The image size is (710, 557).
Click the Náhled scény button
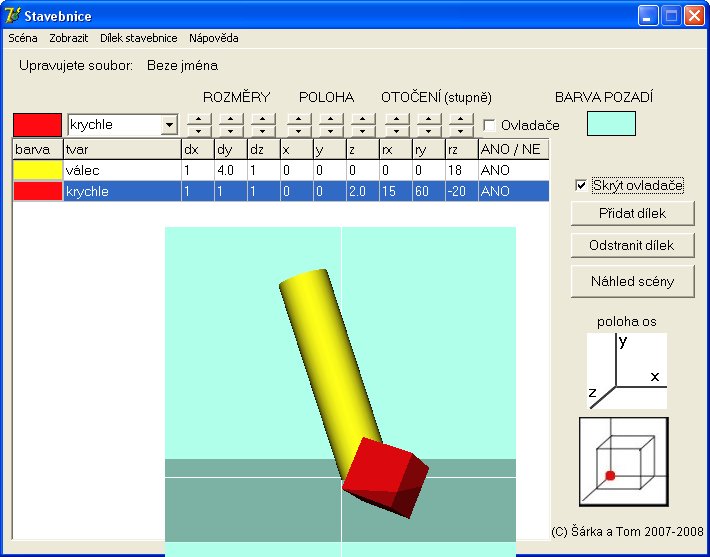pos(632,281)
